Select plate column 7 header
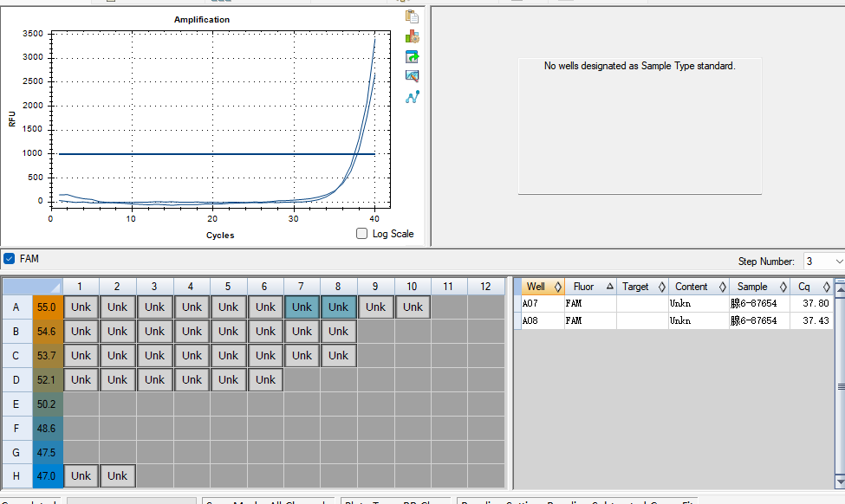Viewport: 845px width, 504px height. pyautogui.click(x=302, y=287)
